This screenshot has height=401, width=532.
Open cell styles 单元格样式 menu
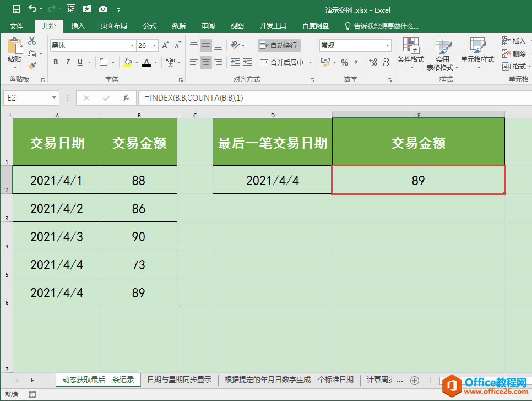477,53
